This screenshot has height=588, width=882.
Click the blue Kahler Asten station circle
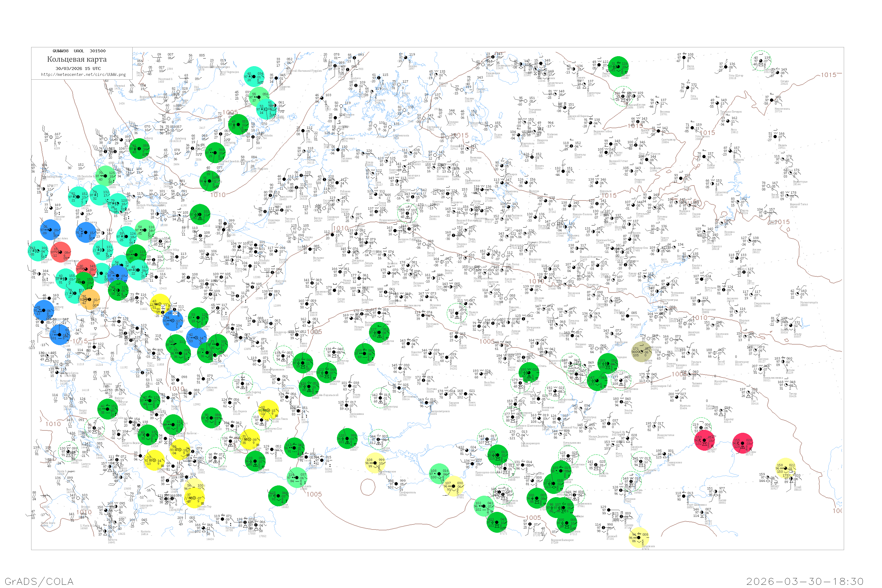(50, 230)
